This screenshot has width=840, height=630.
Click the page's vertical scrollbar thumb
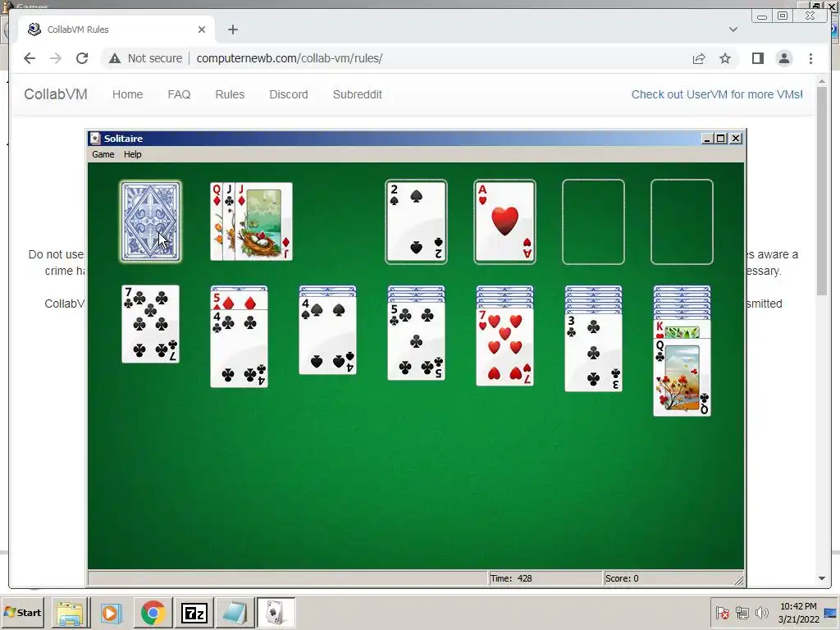pyautogui.click(x=822, y=192)
